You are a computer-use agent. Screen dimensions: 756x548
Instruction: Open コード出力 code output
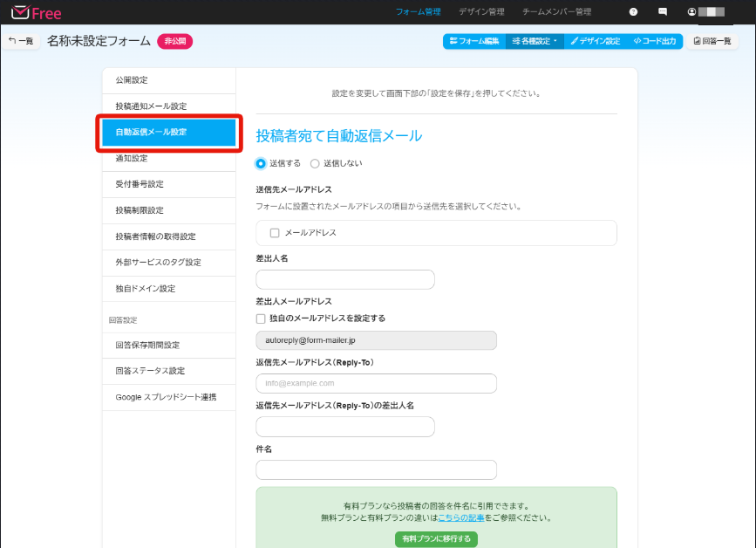click(654, 41)
